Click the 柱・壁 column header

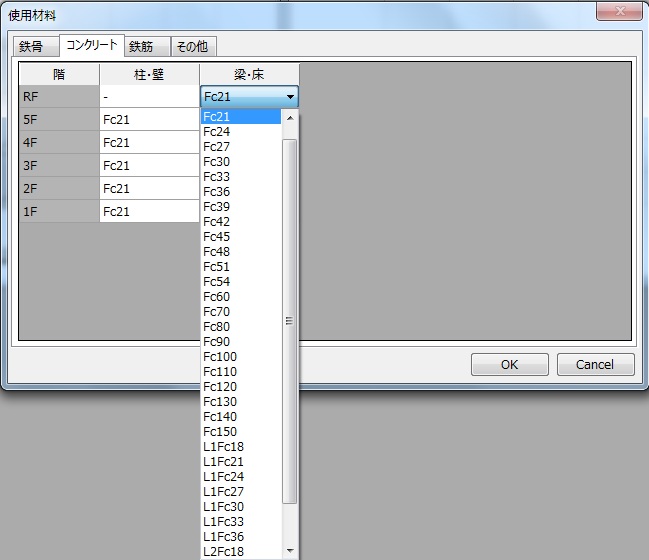(x=149, y=75)
